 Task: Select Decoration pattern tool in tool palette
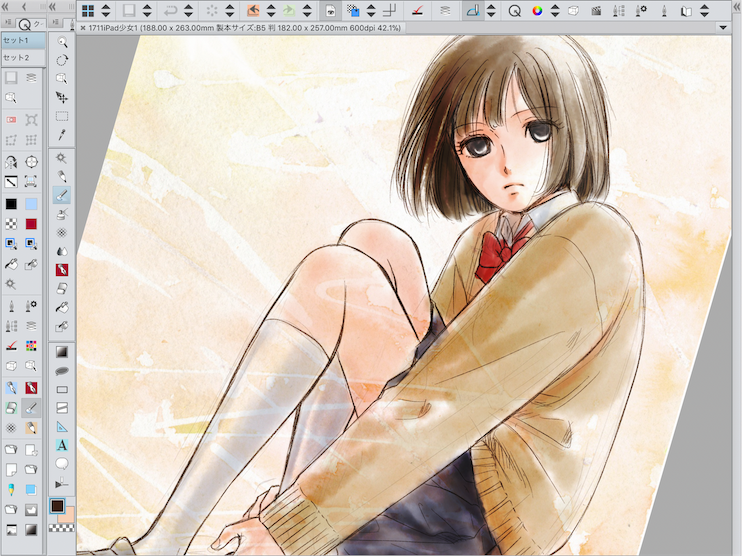tap(62, 232)
